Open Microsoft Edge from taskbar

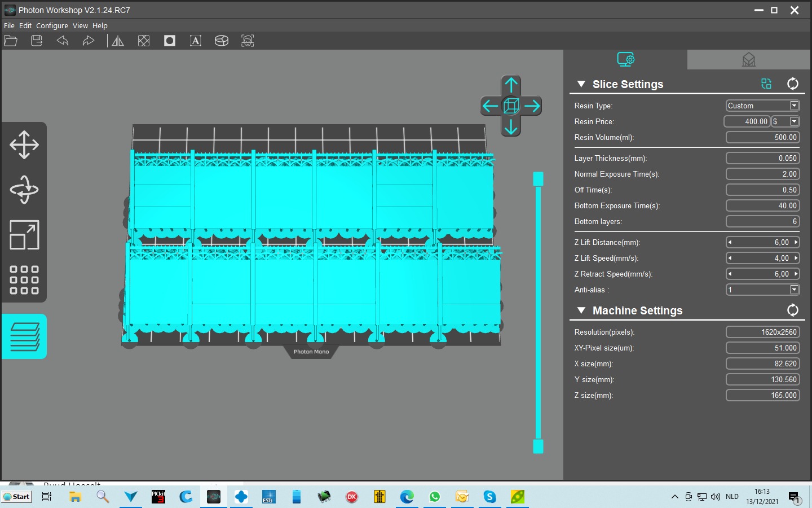tap(407, 497)
